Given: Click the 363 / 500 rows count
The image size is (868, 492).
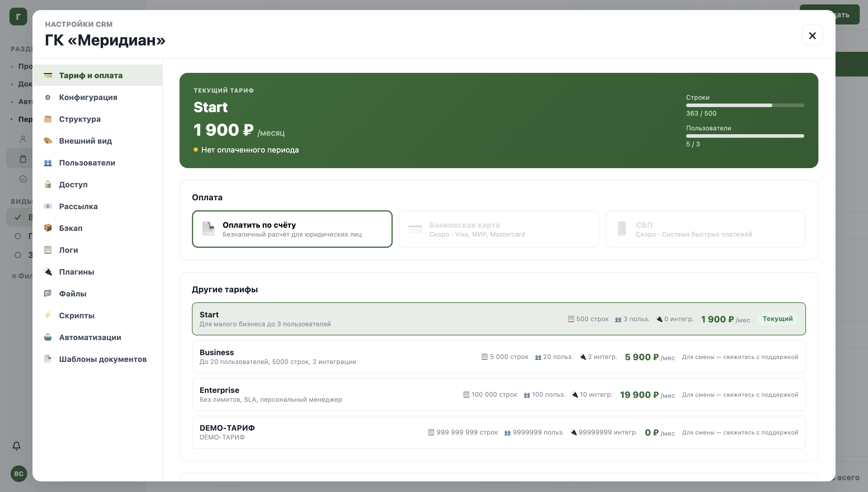Looking at the screenshot, I should (701, 114).
